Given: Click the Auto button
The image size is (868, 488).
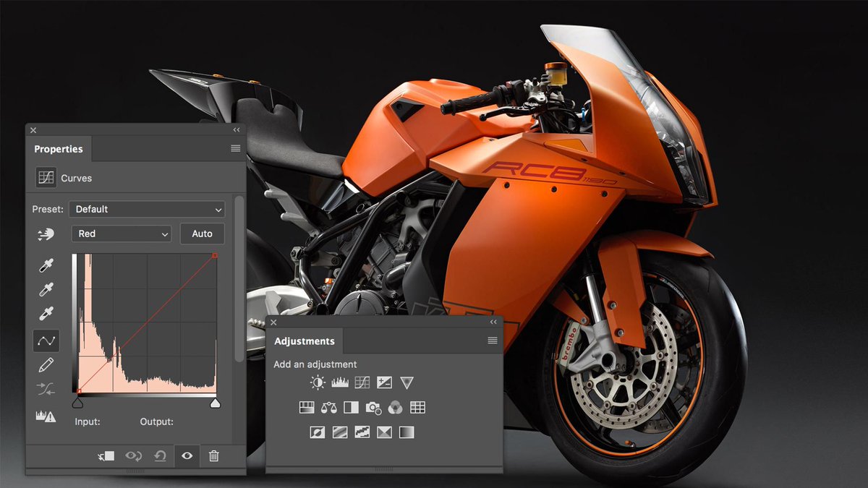Looking at the screenshot, I should [203, 234].
